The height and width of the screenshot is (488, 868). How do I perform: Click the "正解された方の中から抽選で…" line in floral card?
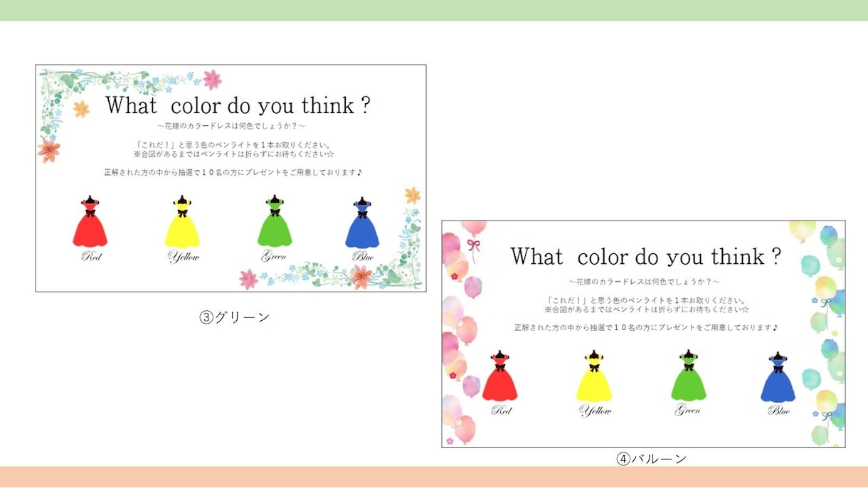[233, 172]
